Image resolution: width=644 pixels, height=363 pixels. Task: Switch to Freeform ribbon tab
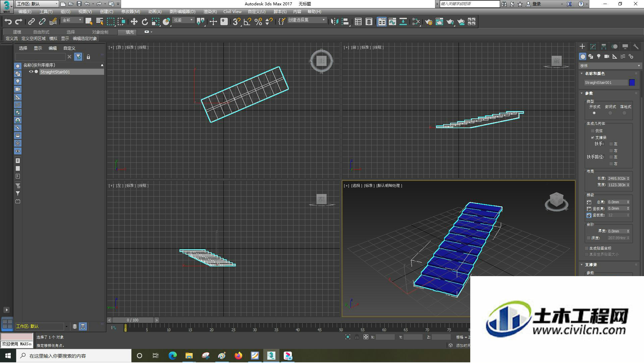41,32
